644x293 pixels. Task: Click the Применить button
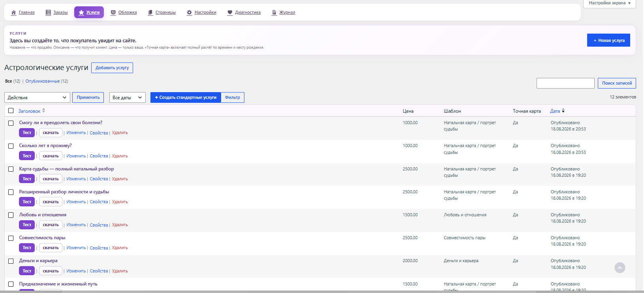click(88, 98)
